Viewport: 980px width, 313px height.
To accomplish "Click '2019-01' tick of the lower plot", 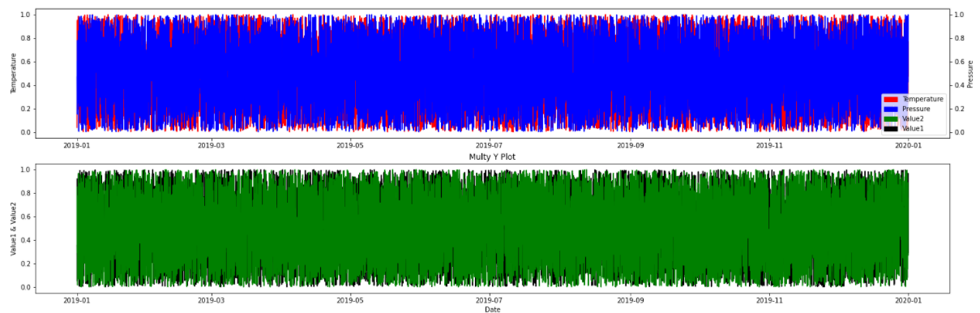I will [x=77, y=300].
